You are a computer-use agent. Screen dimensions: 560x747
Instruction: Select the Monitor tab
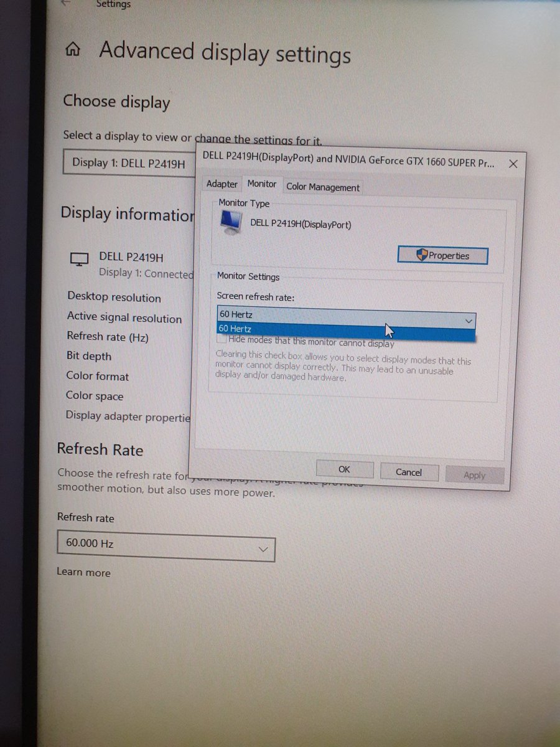click(x=261, y=184)
